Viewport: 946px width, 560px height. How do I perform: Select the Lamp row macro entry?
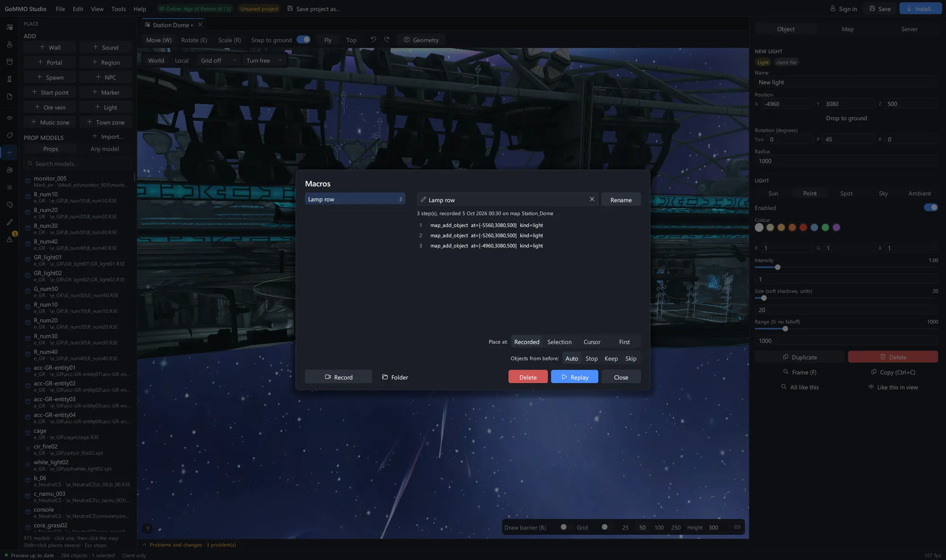tap(355, 199)
